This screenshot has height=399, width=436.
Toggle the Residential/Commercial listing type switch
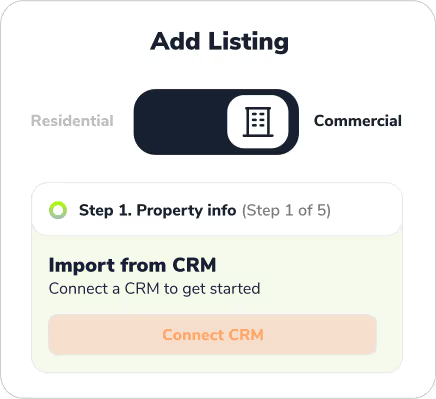[x=216, y=122]
